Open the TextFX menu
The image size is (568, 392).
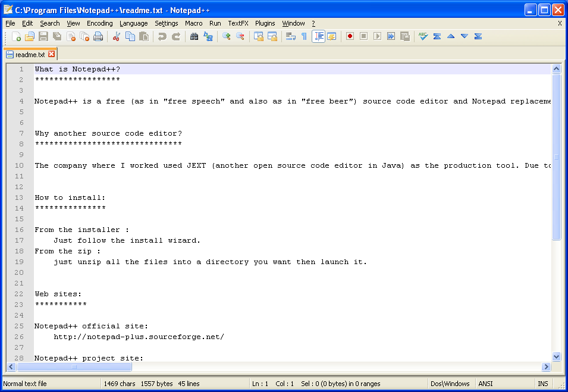pos(238,23)
